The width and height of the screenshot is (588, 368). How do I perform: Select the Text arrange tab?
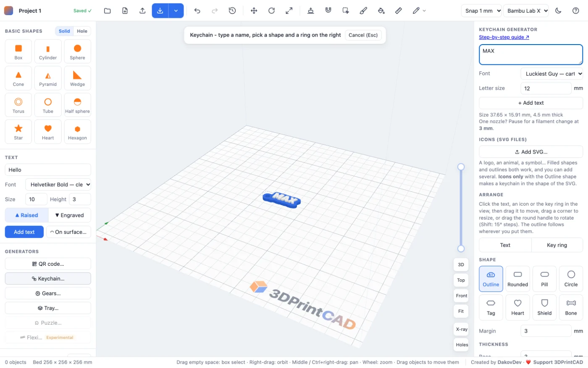click(505, 245)
